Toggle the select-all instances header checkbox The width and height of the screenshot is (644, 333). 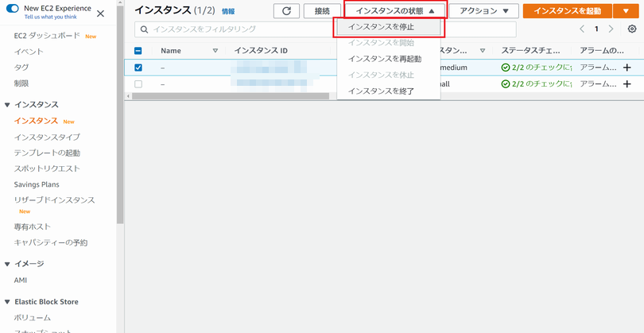coord(138,51)
